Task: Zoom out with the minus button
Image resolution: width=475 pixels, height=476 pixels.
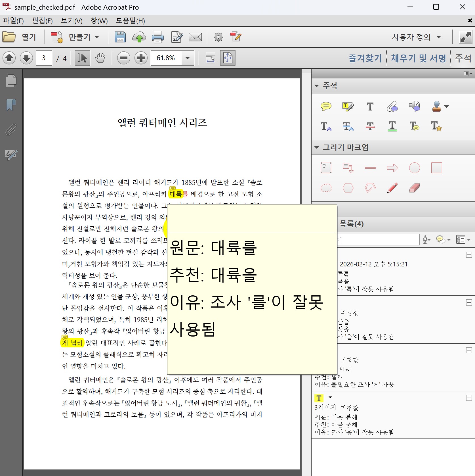Action: coord(124,58)
